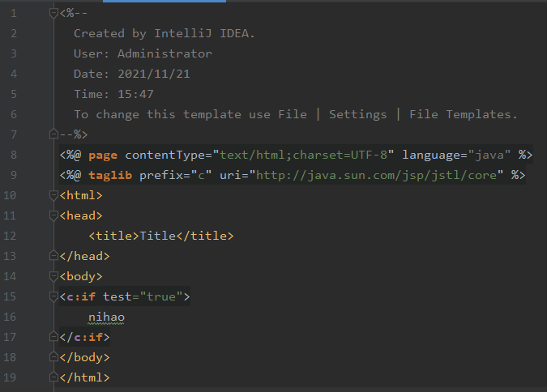Click line number 16 in the gutter
This screenshot has height=392, width=547.
pos(10,317)
